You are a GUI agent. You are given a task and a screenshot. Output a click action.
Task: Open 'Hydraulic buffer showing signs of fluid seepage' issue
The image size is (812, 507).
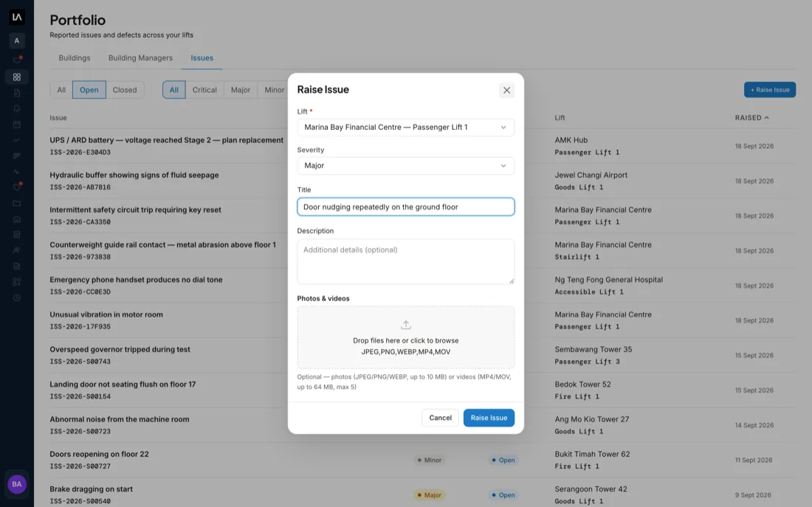coord(134,175)
